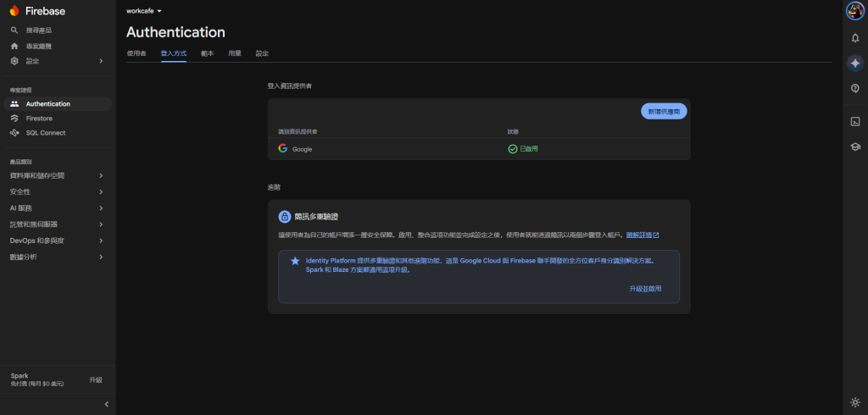
Task: Expand the 設定 arrow in sidebar
Action: coord(101,61)
